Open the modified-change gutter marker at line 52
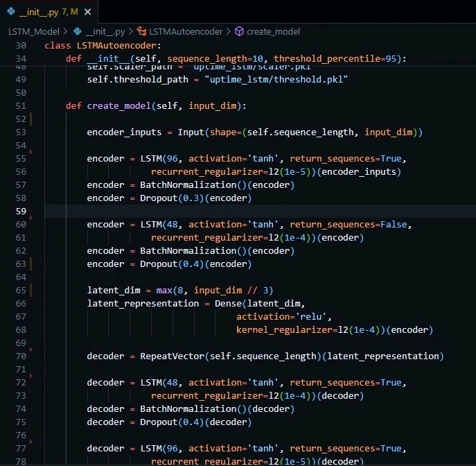The height and width of the screenshot is (466, 476). tap(32, 119)
